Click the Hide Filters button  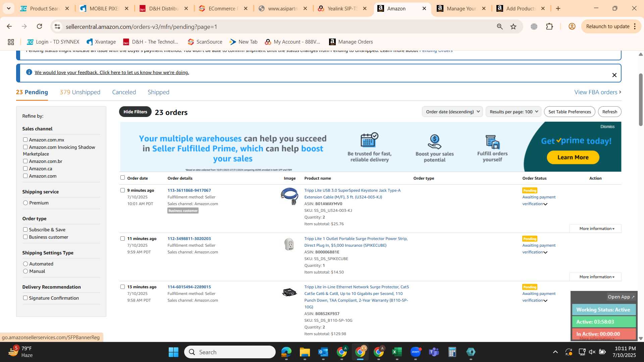click(135, 112)
